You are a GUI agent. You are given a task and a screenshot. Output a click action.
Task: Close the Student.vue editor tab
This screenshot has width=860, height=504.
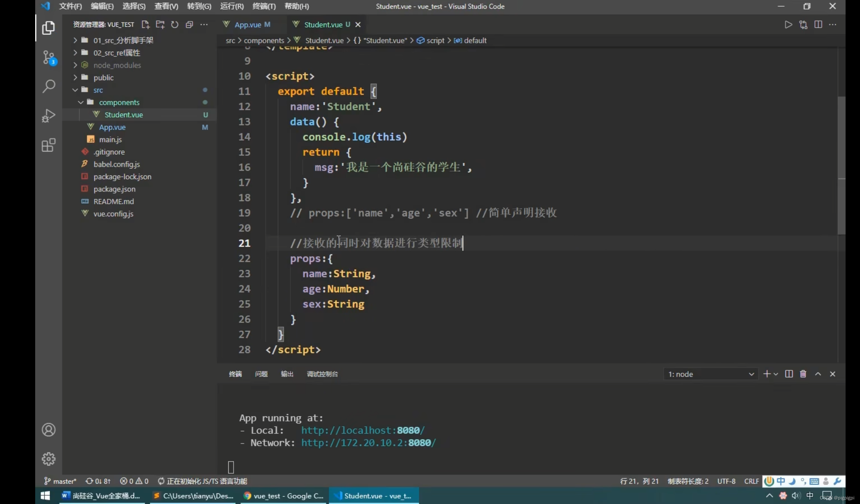[x=358, y=25]
